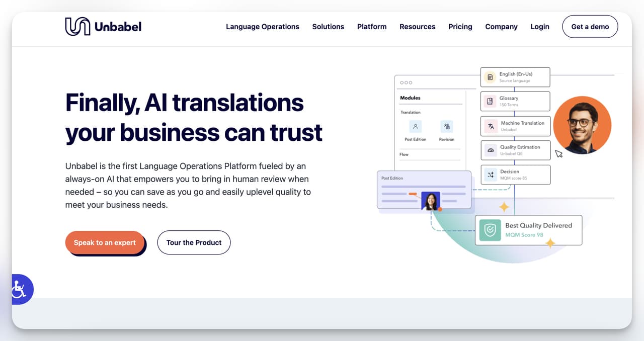Image resolution: width=644 pixels, height=341 pixels.
Task: Click the Best Quality shield checkmark icon
Action: tap(490, 230)
